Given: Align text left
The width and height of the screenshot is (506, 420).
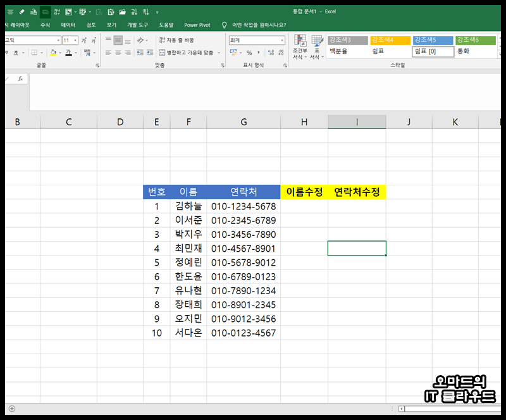Looking at the screenshot, I should tap(108, 52).
